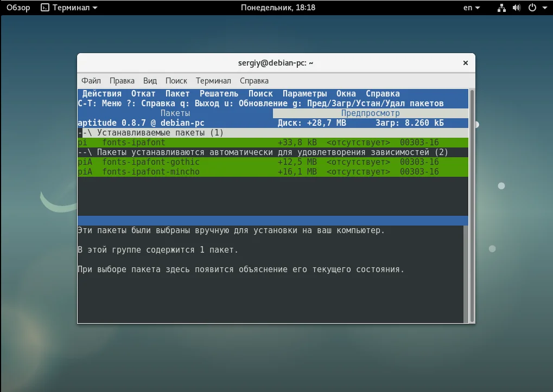Screen dimensions: 553x392
Task: Click aptitude 0.8.7 @ debian-pc label
Action: 141,123
